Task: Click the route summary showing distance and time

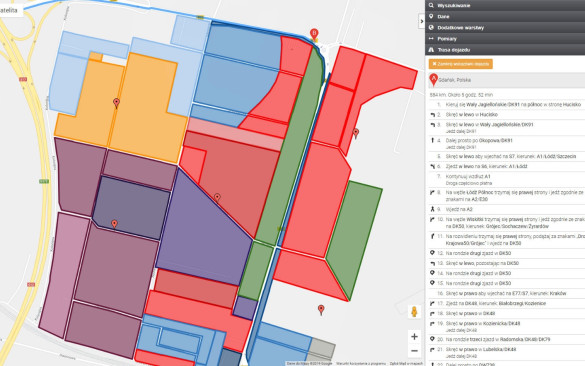Action: 461,95
